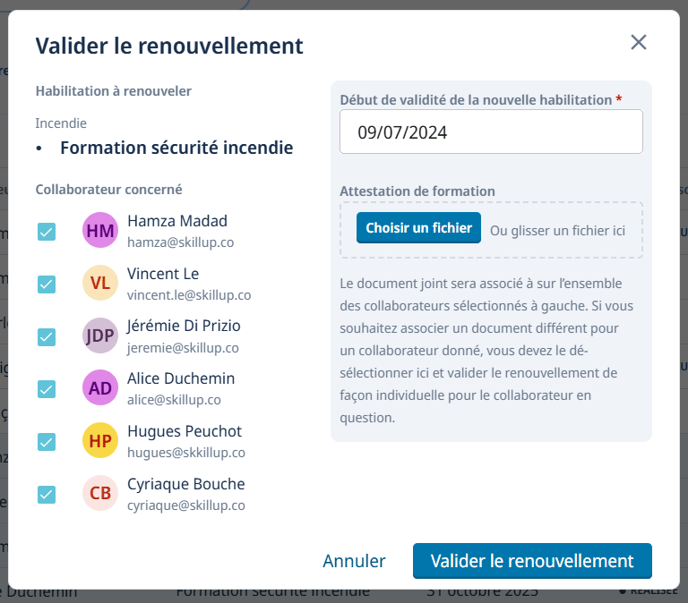
Task: Click Hugues Peuchot's HP avatar
Action: point(100,441)
